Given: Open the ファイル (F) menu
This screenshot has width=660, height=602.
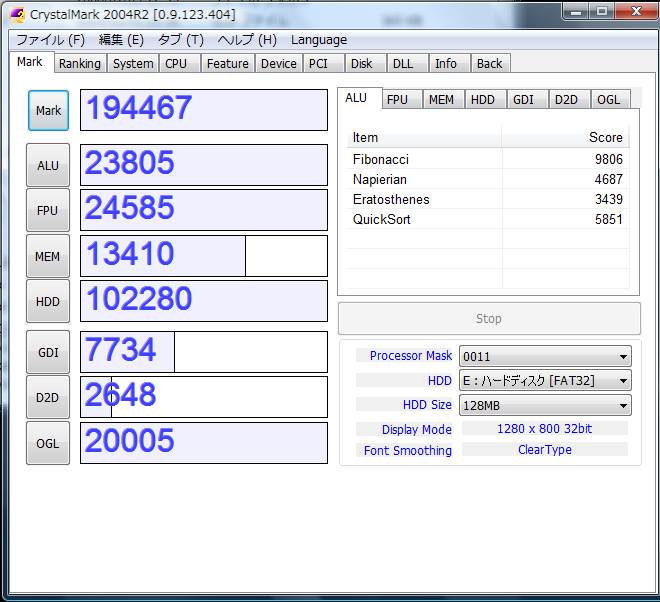Looking at the screenshot, I should point(50,40).
